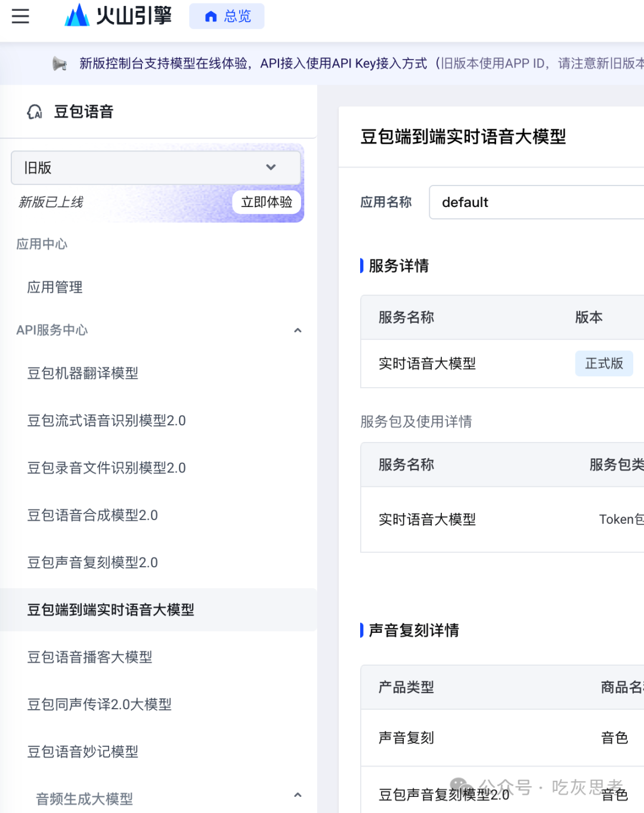Select 豆包语音播客大模型 menu item
644x813 pixels.
(89, 657)
